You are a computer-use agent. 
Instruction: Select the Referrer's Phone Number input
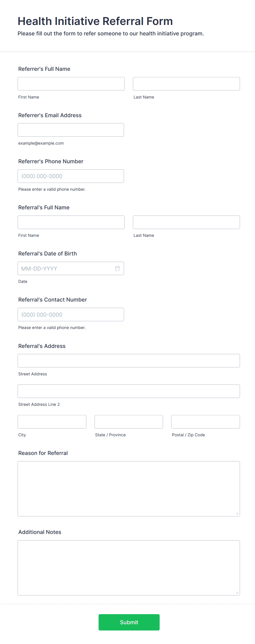click(x=71, y=176)
